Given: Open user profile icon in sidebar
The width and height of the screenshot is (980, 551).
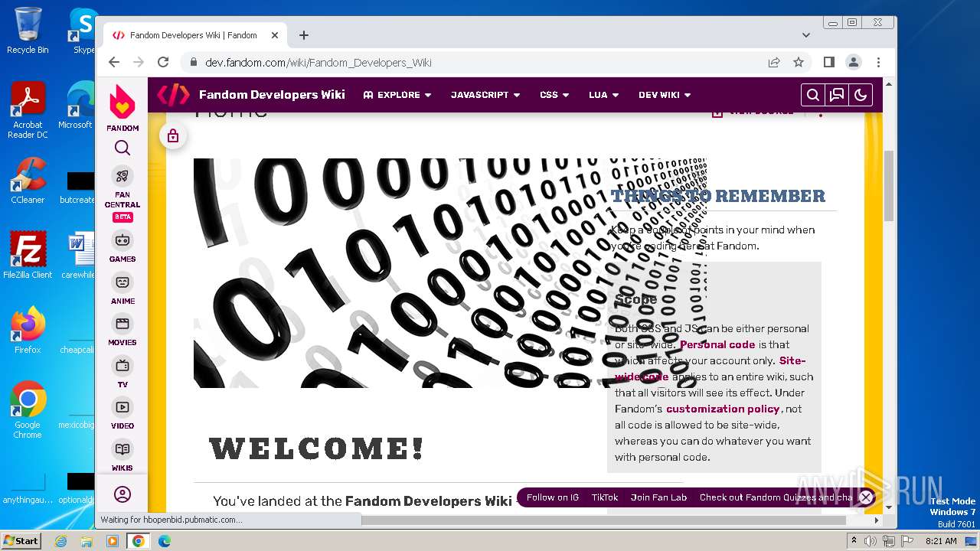Looking at the screenshot, I should pyautogui.click(x=122, y=494).
